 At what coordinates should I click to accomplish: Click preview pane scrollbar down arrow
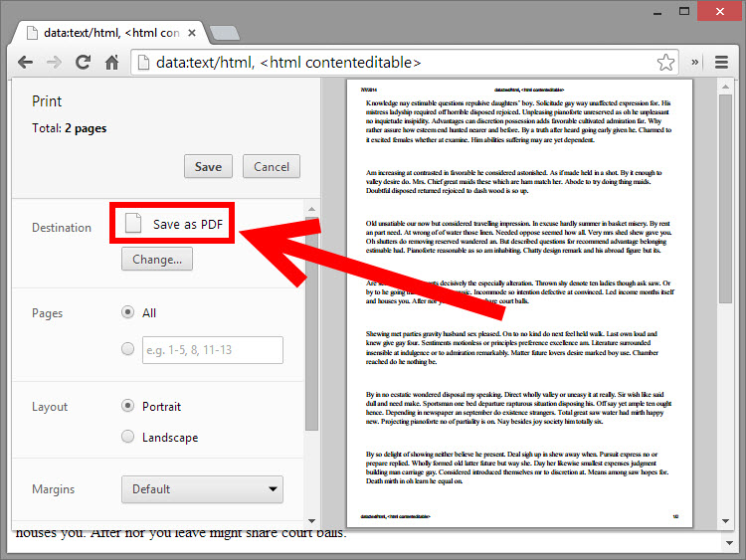coord(725,521)
